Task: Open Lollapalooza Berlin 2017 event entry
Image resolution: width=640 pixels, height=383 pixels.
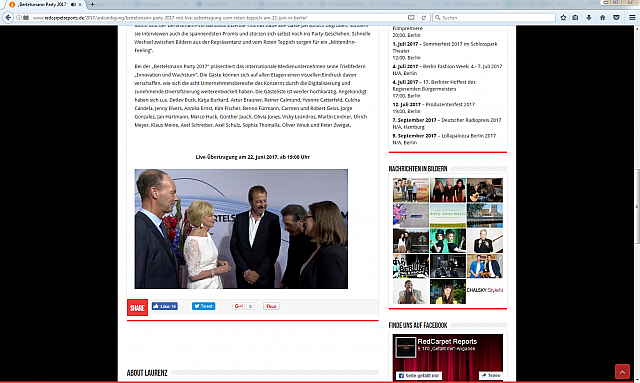Action: [x=444, y=136]
